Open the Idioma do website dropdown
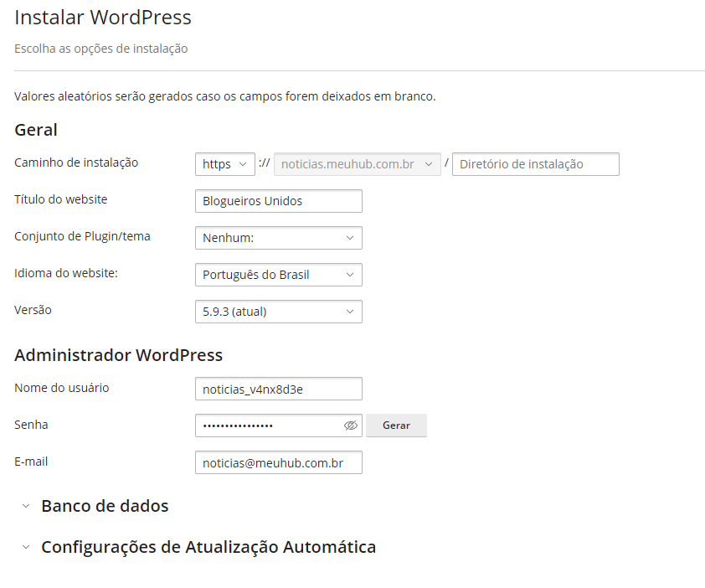This screenshot has height=588, width=705. click(x=278, y=275)
